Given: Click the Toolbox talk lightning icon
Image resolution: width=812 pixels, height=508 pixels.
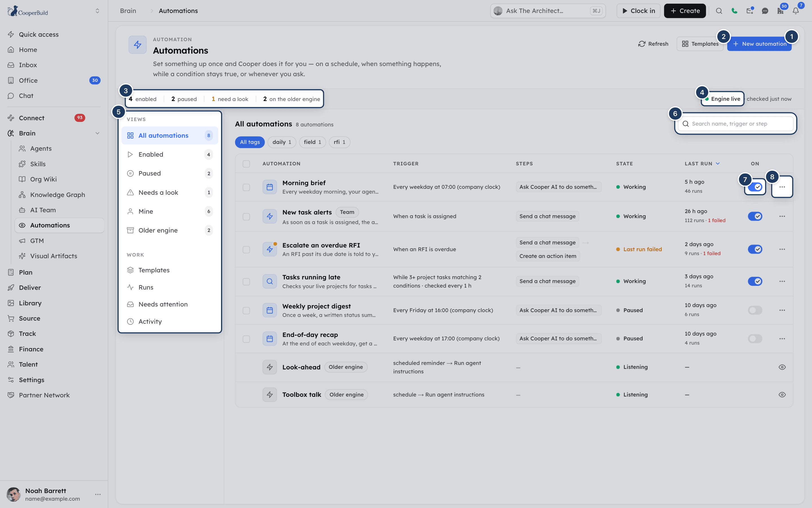Looking at the screenshot, I should click(270, 395).
